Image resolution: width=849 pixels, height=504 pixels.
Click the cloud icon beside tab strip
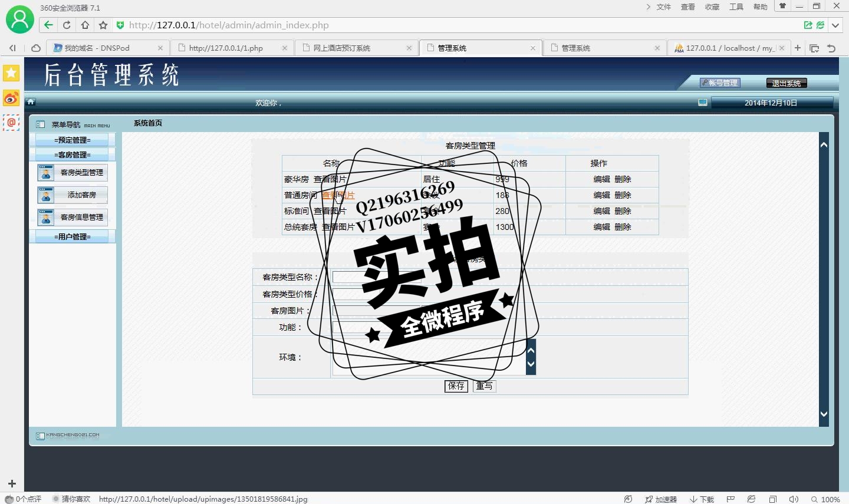coord(35,48)
